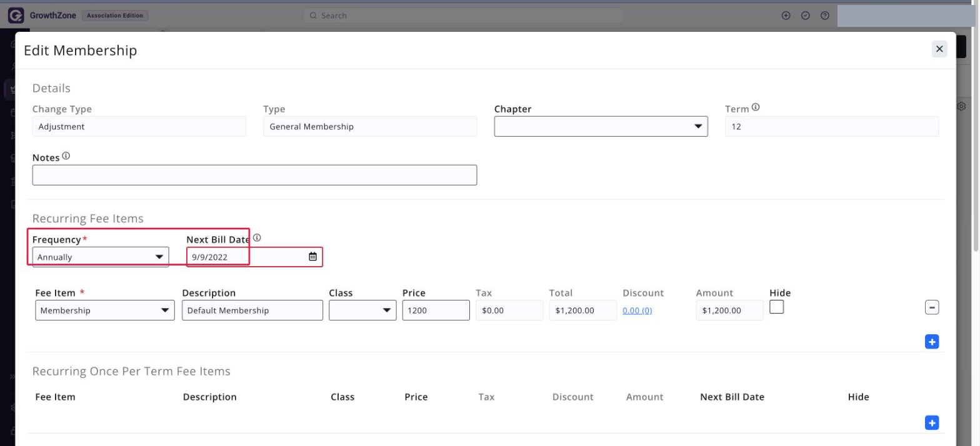Click the Term field showing 12
Viewport: 980px width, 446px height.
(x=832, y=126)
